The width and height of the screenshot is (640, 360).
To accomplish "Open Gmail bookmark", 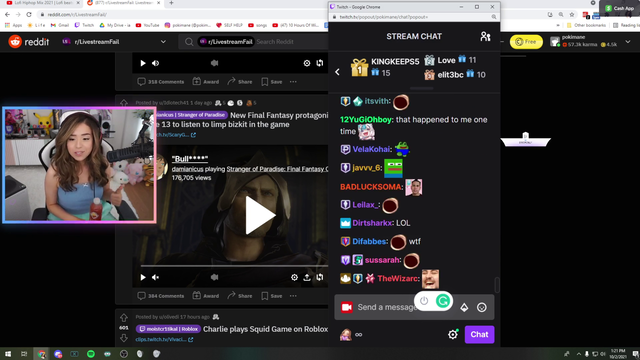I will [60, 25].
